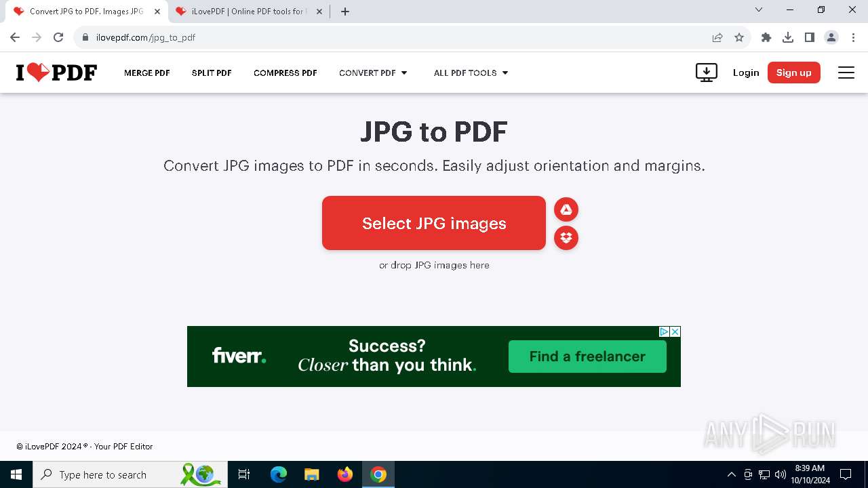Open Chrome downloads icon
This screenshot has height=488, width=868.
pos(788,37)
